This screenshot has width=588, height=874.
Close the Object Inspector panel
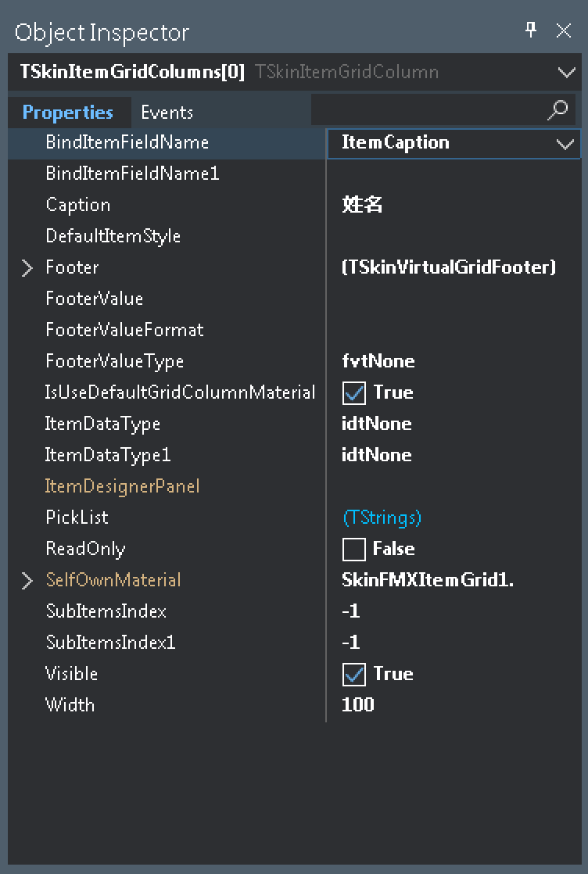564,30
